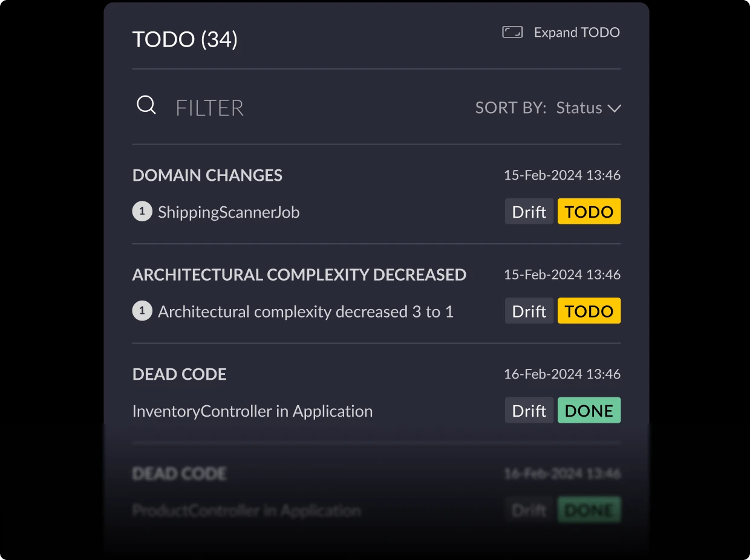The height and width of the screenshot is (560, 750).
Task: Click the Drift tag on ShippingScannerJob row
Action: coord(529,212)
